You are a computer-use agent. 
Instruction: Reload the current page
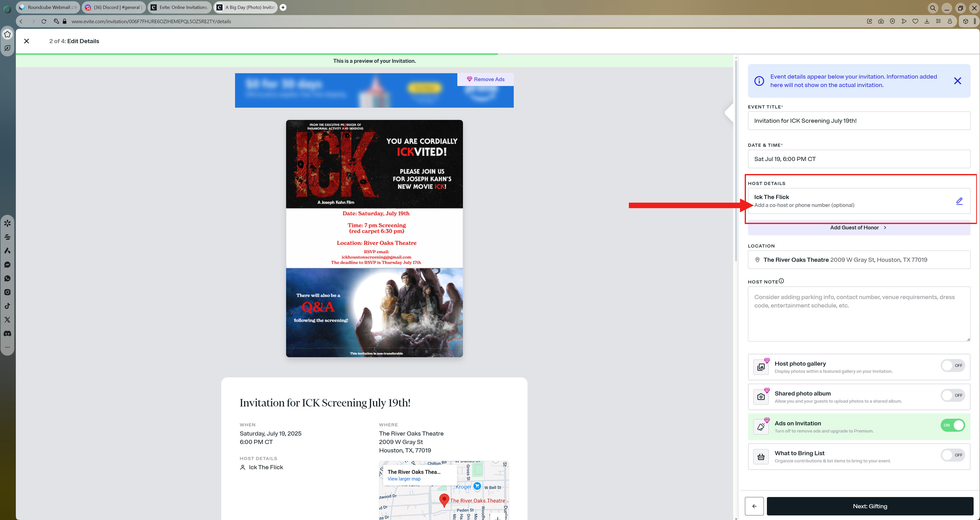[x=44, y=21]
